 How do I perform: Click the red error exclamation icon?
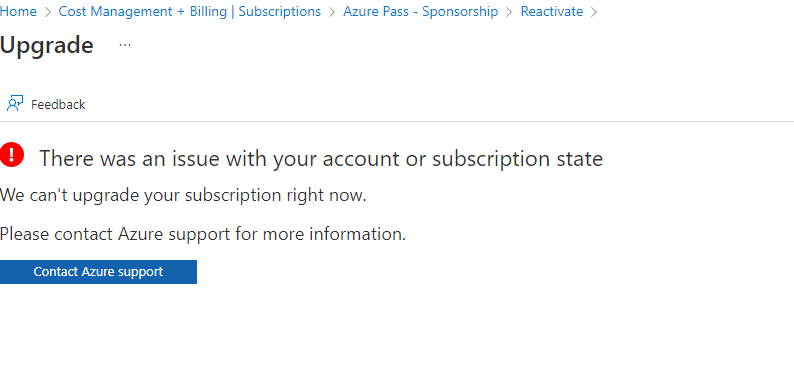pyautogui.click(x=12, y=154)
